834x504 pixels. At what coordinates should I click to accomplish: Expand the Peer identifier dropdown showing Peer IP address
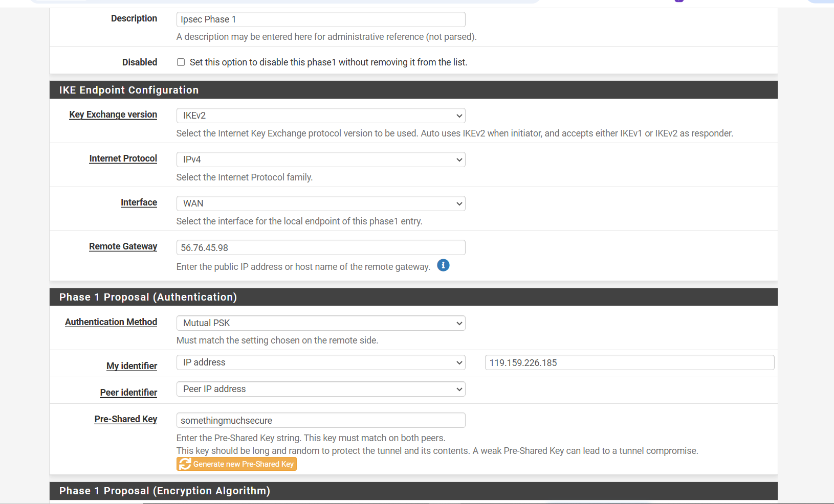click(x=320, y=389)
